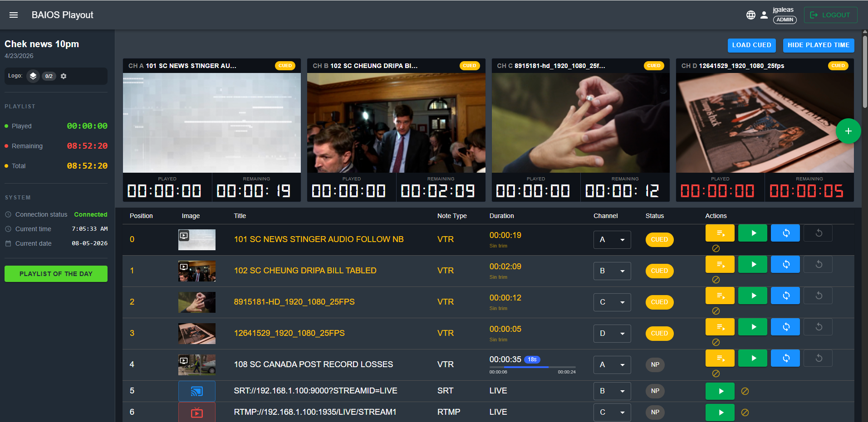Open the hamburger navigation menu
868x422 pixels.
tap(14, 15)
